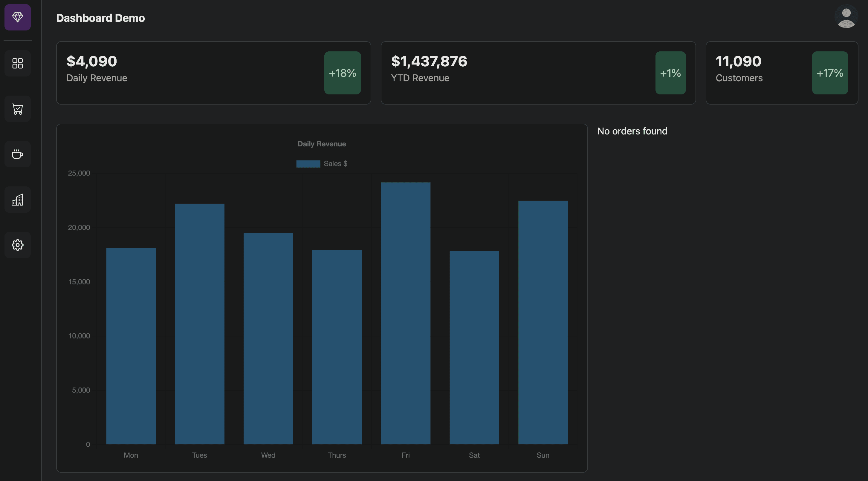Select the Customers 11,090 card
Viewport: 868px width, 481px height.
[x=782, y=73]
